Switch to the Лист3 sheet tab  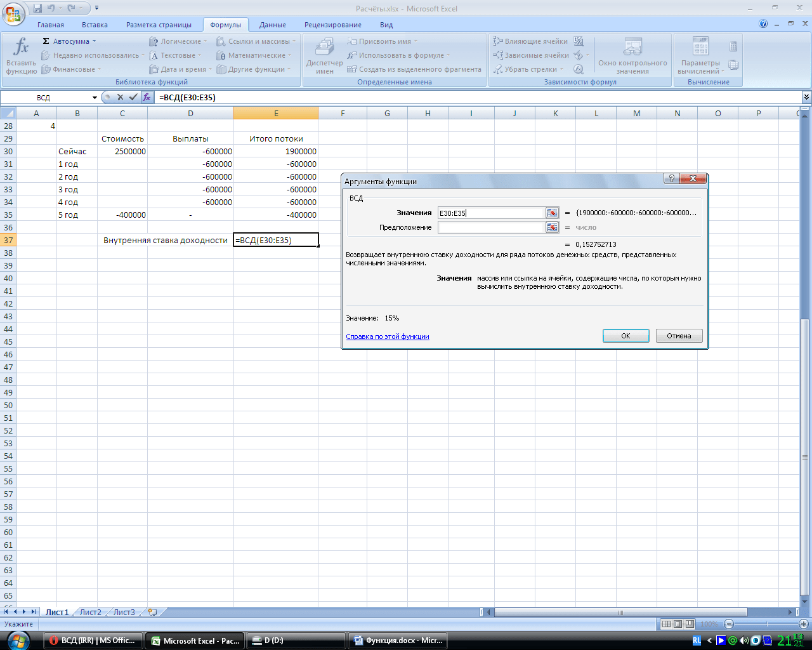124,613
